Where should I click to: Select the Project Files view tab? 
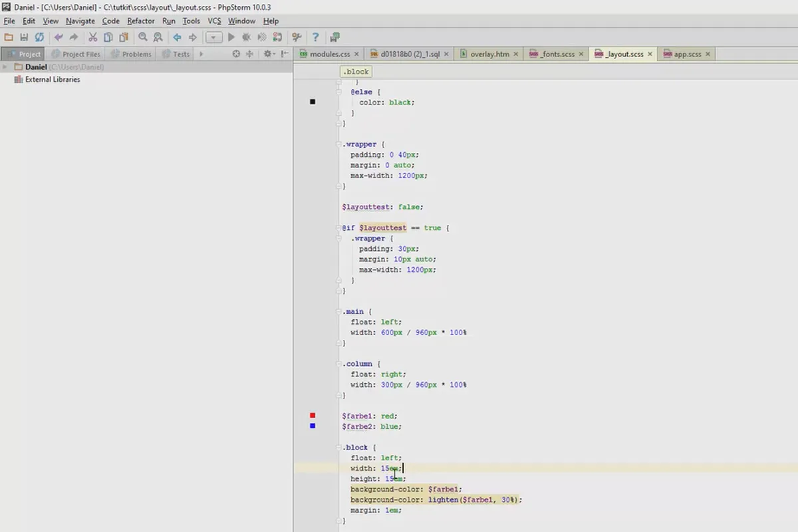coord(80,54)
